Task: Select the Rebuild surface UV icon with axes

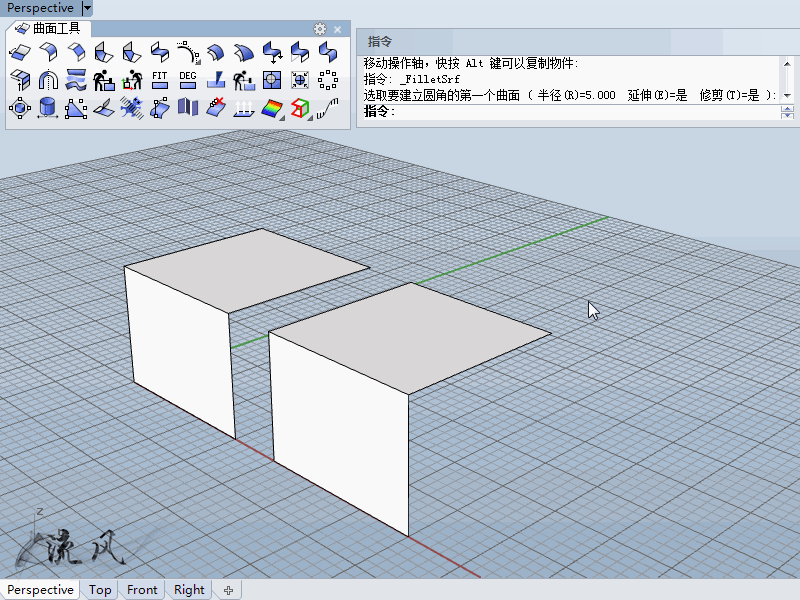Action: pos(132,80)
